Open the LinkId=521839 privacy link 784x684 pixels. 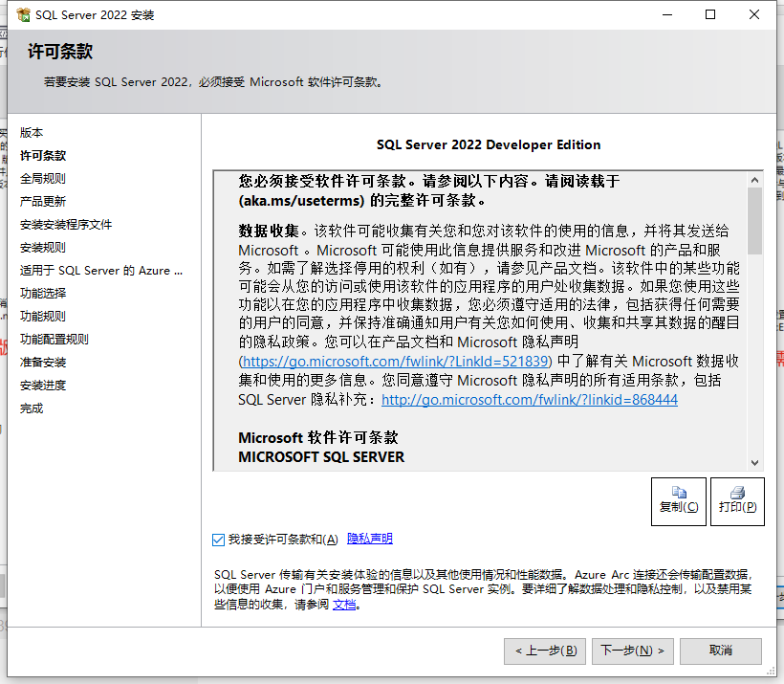coord(395,362)
